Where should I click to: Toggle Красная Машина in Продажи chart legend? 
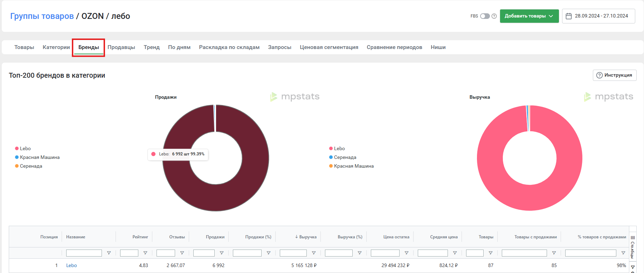(37, 157)
